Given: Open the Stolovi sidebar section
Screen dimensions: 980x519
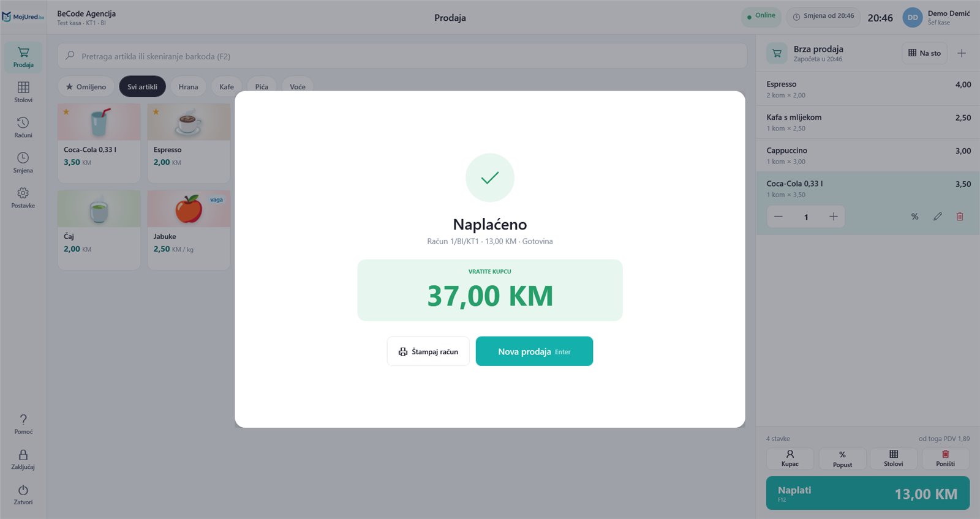Looking at the screenshot, I should [x=23, y=92].
